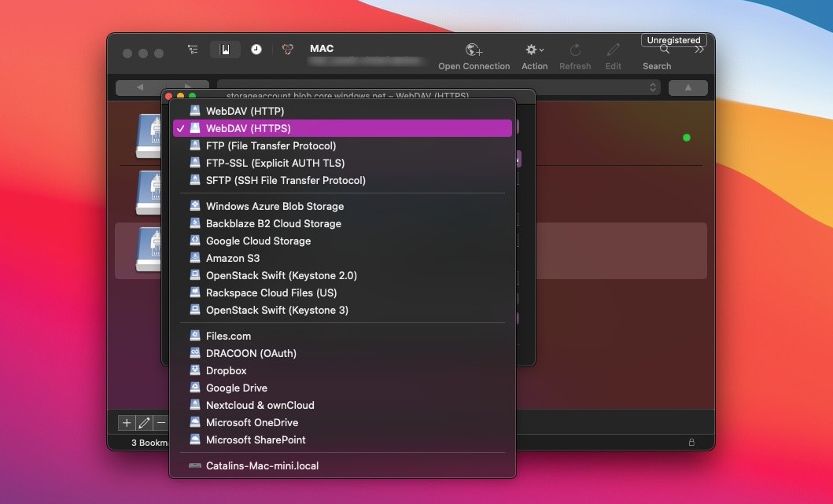Screen dimensions: 833x504
Task: Expand toolbar overflow chevrons
Action: [699, 50]
